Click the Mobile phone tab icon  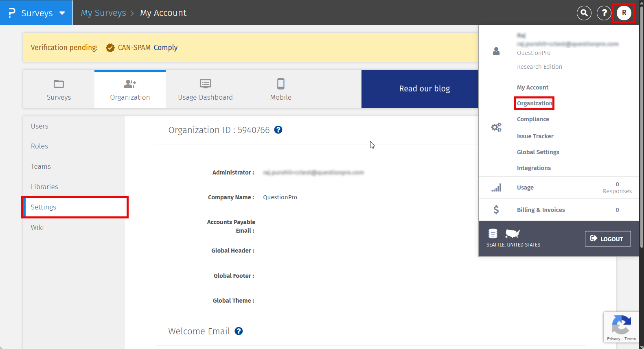click(x=280, y=84)
